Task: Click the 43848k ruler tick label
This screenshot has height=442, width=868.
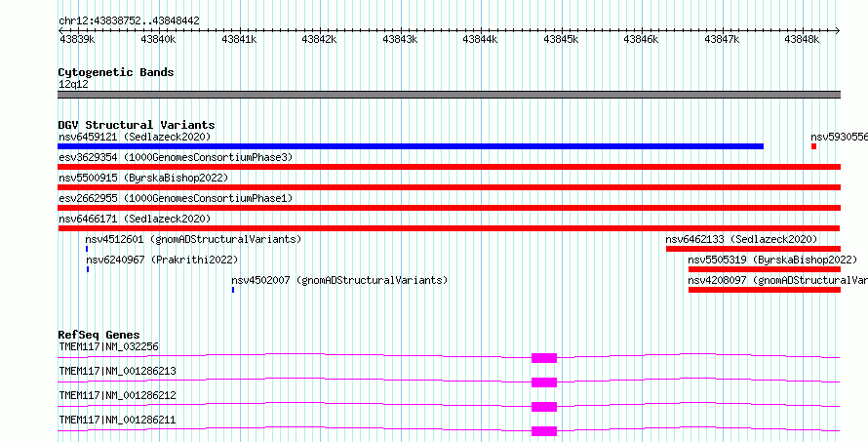Action: click(802, 39)
